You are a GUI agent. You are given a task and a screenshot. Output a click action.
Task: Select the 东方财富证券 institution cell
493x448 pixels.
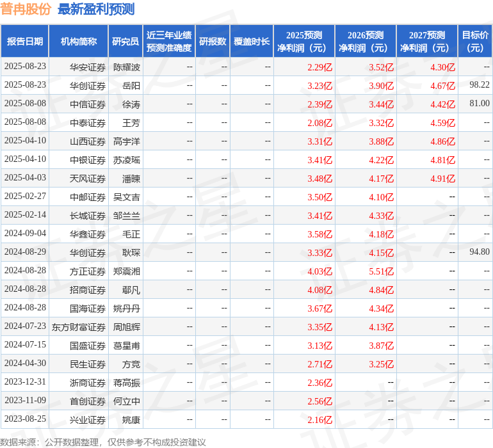79,327
